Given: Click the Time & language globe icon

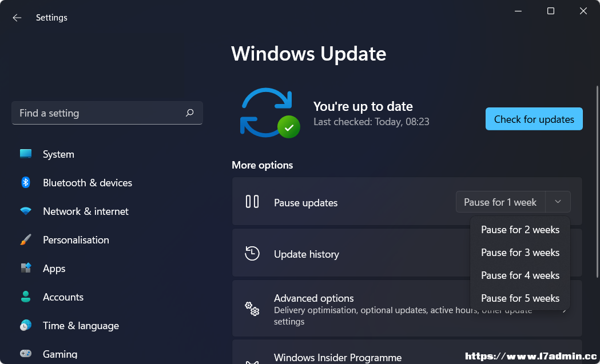Looking at the screenshot, I should 26,325.
